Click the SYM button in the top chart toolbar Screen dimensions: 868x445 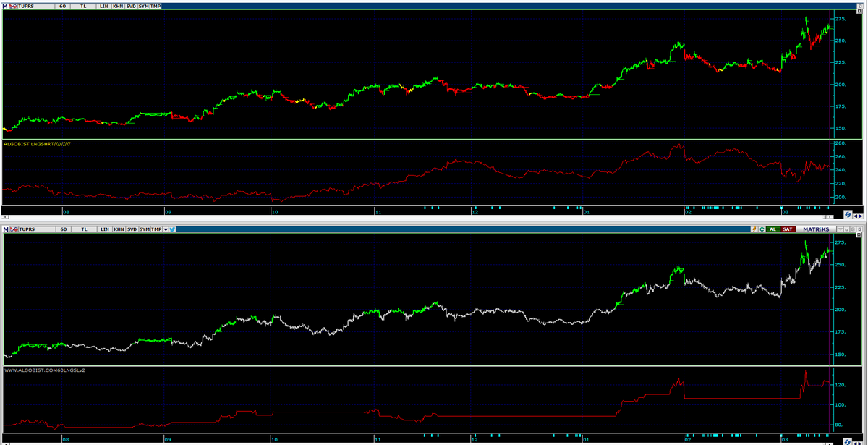coord(144,6)
